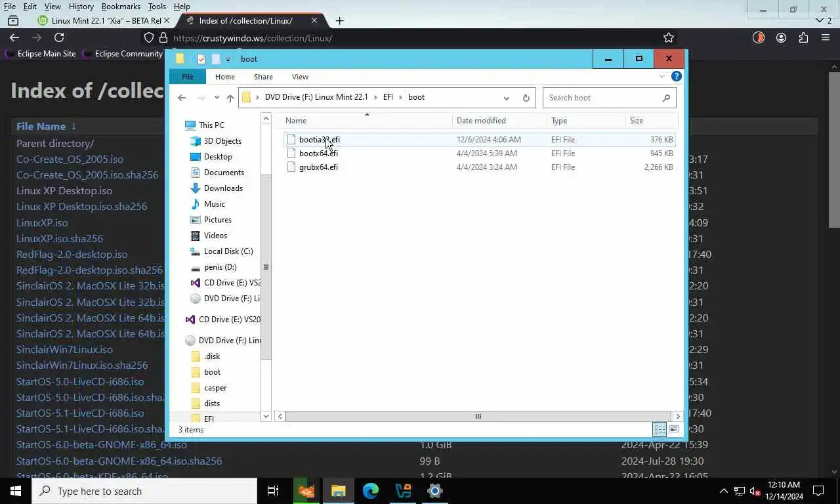Open the .disk folder in navigation tree
The height and width of the screenshot is (504, 840).
click(212, 356)
